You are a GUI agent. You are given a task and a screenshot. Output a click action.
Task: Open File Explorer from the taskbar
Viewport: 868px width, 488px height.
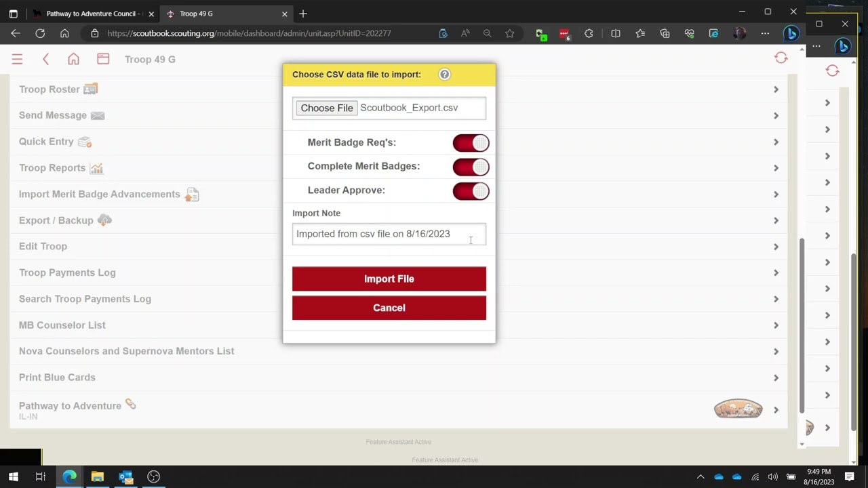97,476
